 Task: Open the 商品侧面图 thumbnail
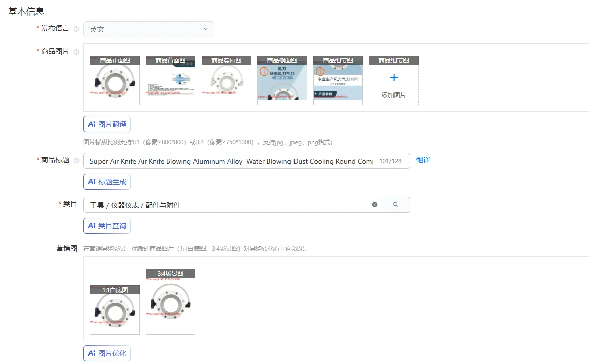(281, 80)
